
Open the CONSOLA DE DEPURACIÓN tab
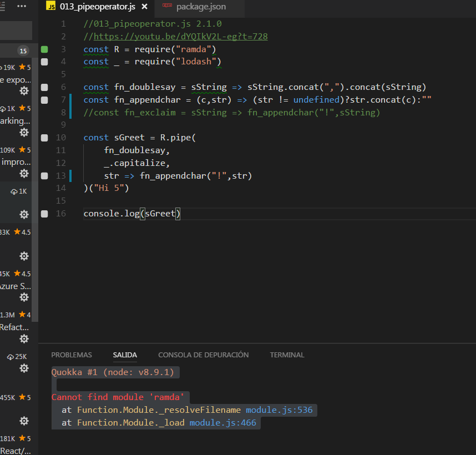pos(204,355)
